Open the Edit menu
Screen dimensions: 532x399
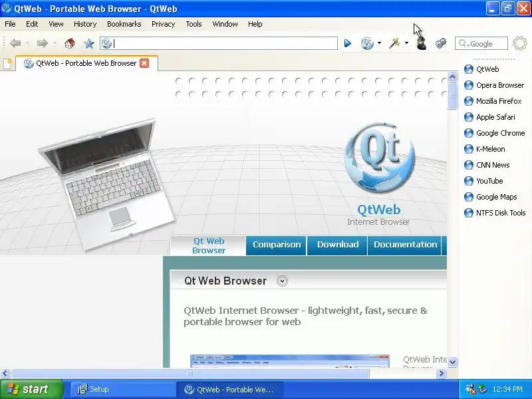32,24
